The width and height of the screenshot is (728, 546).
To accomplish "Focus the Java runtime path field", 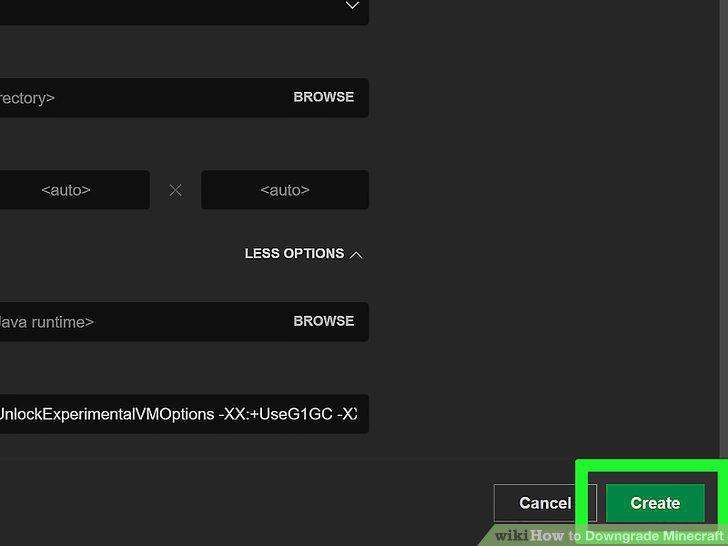I will coord(139,322).
